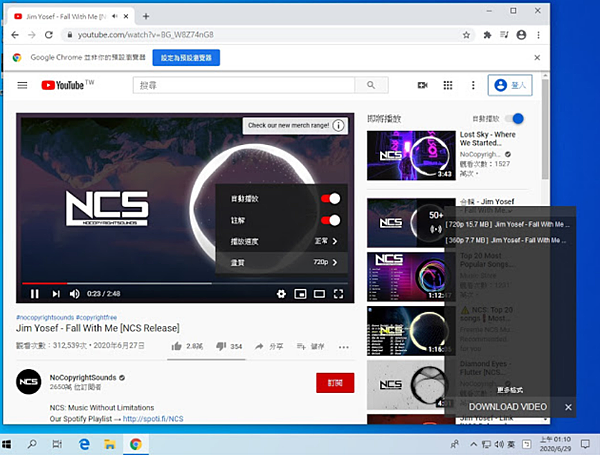This screenshot has width=600, height=459.
Task: Open Windows Start menu
Action: tap(7, 444)
